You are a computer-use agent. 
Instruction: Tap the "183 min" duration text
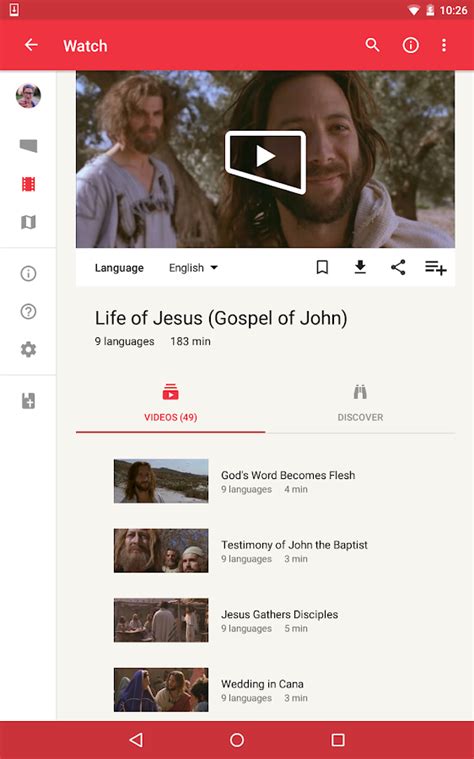[x=190, y=341]
